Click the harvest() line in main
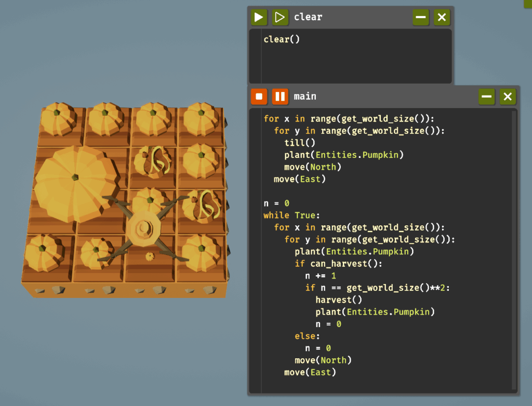The height and width of the screenshot is (406, 532). tap(339, 300)
